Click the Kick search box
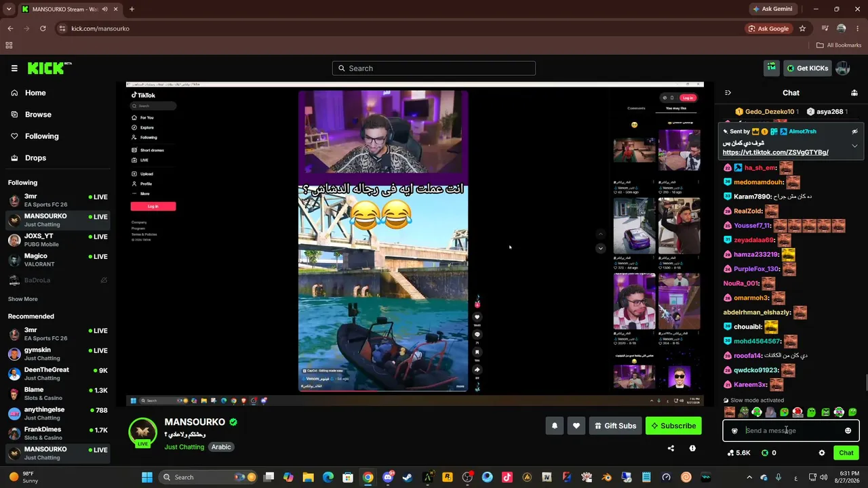Screen dimensions: 868x488 [434, 68]
